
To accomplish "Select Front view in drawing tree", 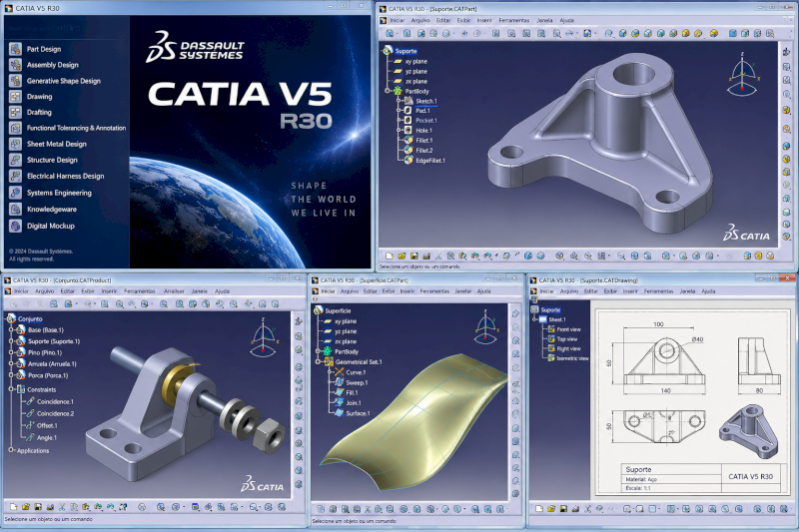I will [568, 329].
